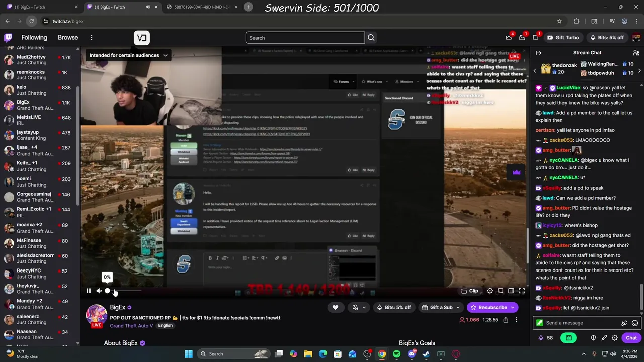
Task: Show next gift leaderboard entry
Action: pyautogui.click(x=639, y=71)
